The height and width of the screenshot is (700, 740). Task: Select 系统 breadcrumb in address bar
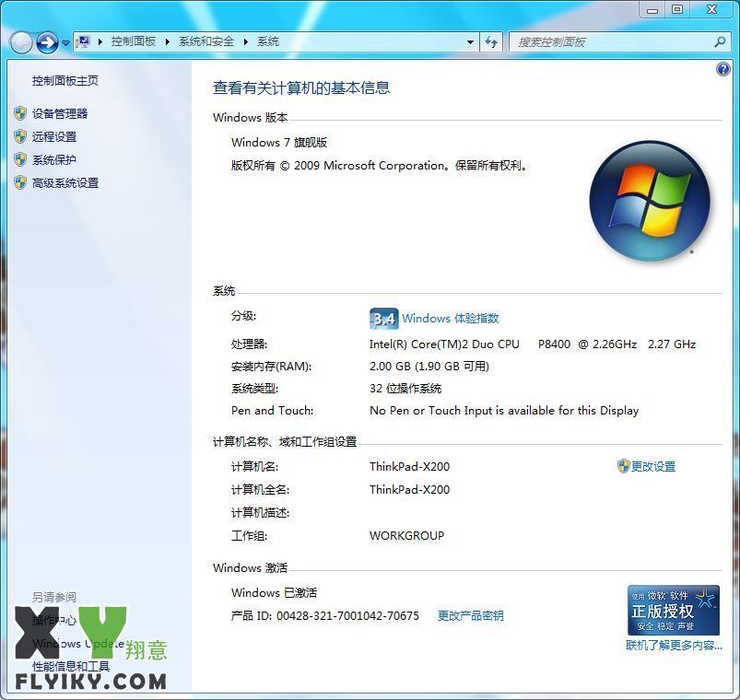click(268, 41)
